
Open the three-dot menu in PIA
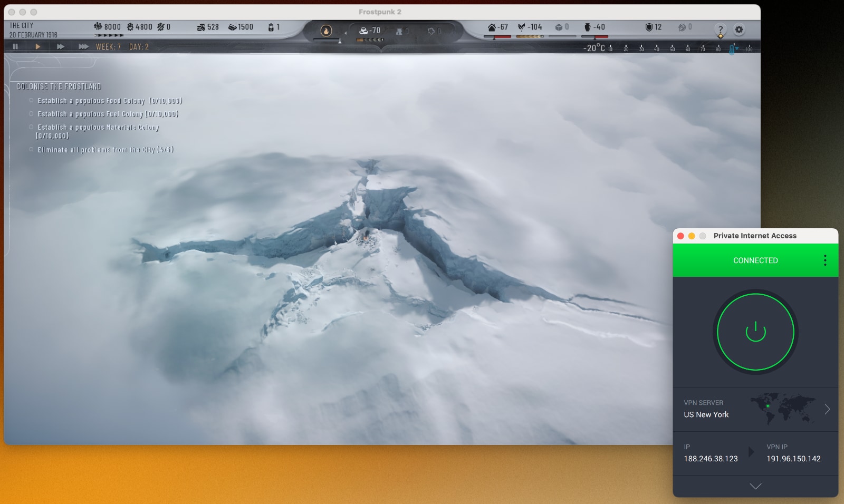coord(825,260)
